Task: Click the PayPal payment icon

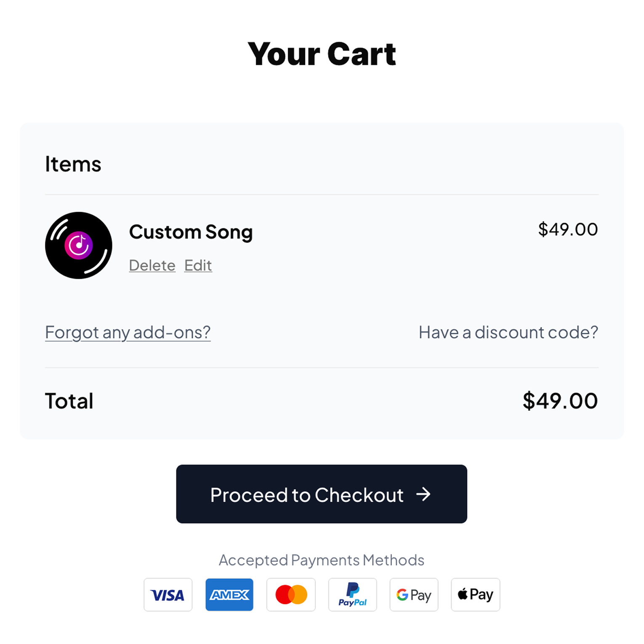Action: [x=353, y=595]
